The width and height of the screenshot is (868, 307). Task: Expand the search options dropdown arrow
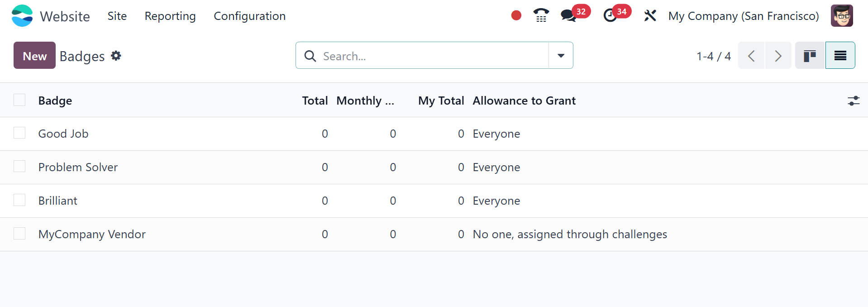click(x=561, y=56)
